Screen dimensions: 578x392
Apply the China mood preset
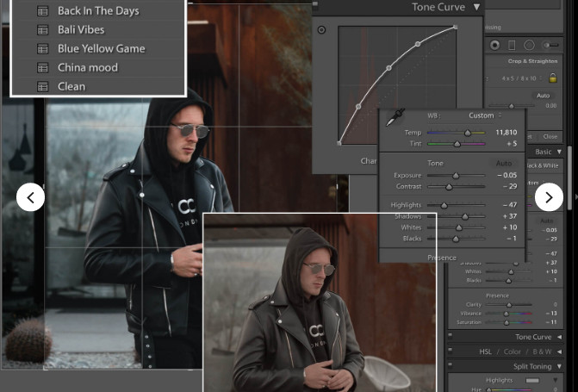87,67
